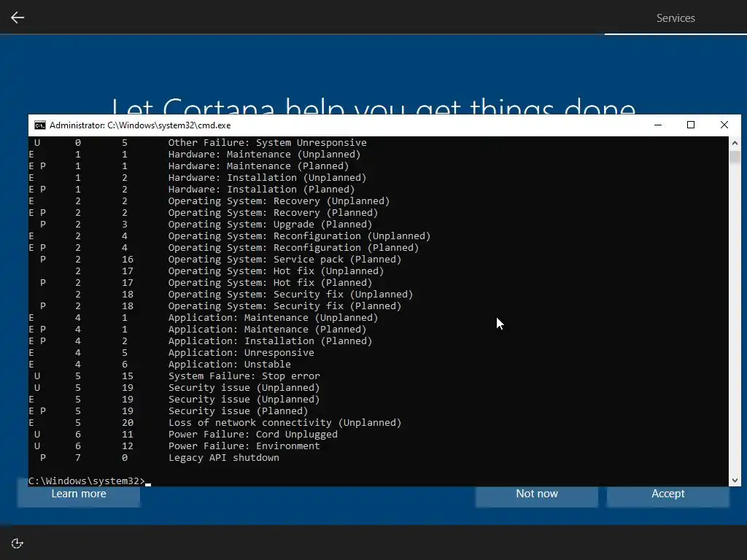Click 'Operating System: Reconfiguration (Unplanned)' text

[x=299, y=236]
